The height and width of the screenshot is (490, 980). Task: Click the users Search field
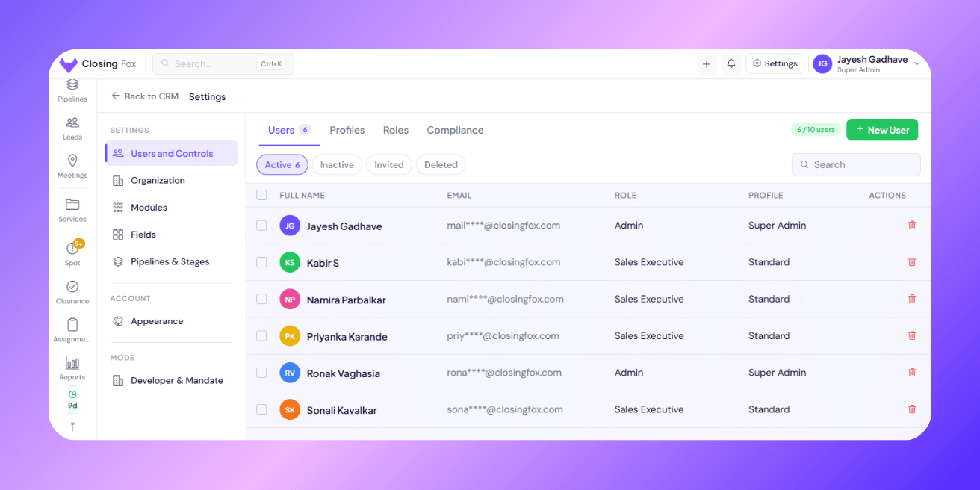pos(856,165)
